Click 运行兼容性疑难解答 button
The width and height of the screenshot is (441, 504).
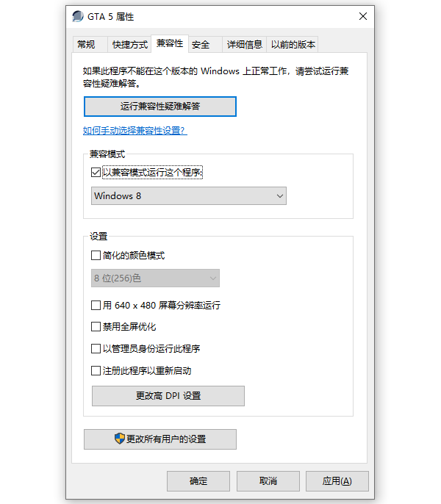(160, 107)
